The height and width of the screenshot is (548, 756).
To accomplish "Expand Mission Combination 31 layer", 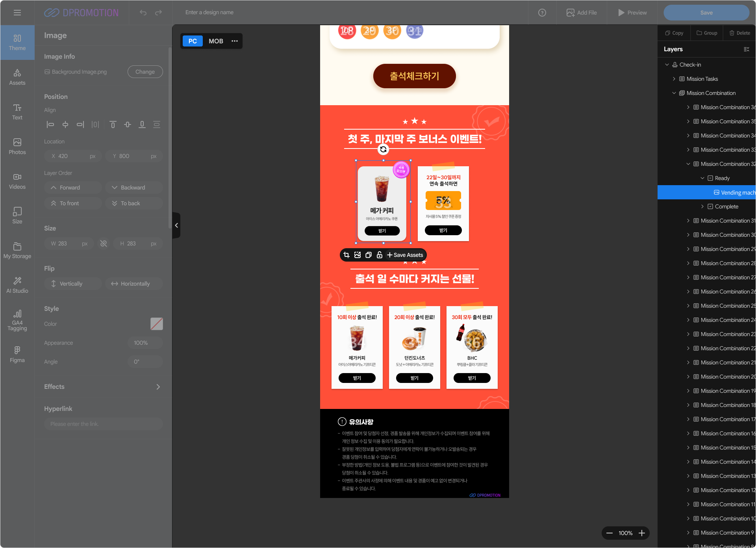I will 688,221.
